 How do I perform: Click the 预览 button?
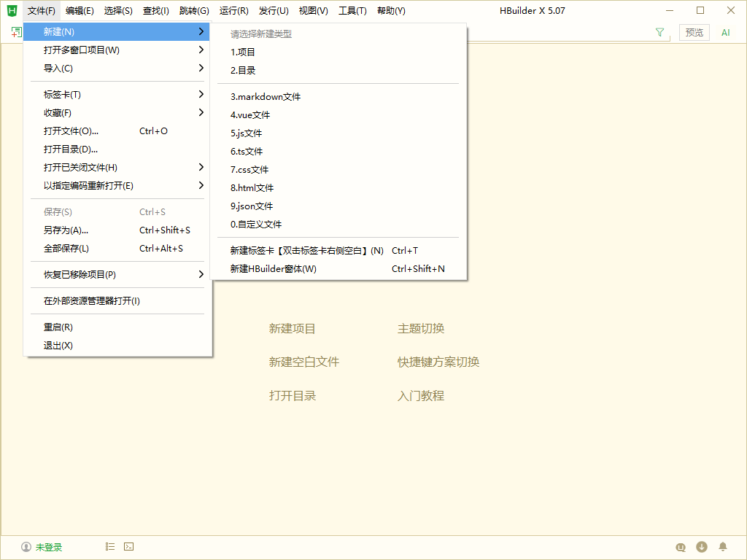click(x=694, y=32)
